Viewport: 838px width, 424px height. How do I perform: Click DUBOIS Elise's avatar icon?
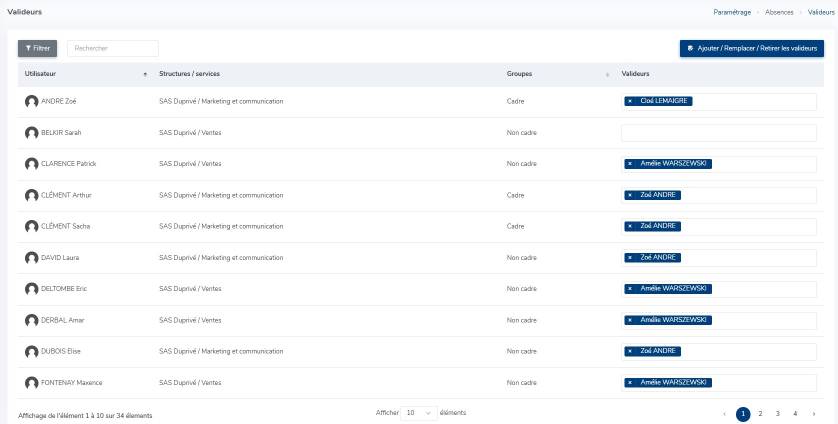32,352
